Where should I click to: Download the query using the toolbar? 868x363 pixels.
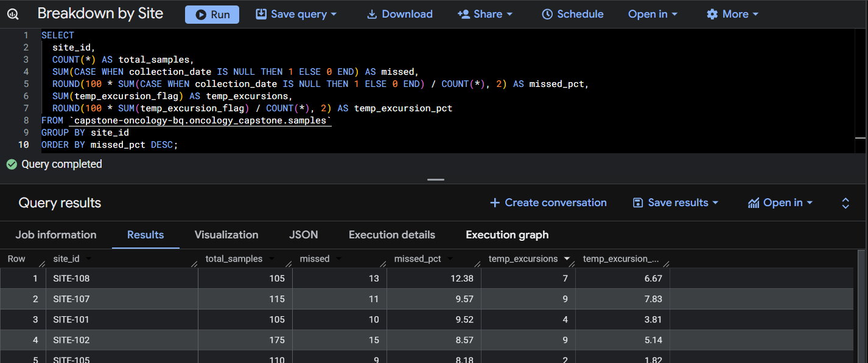[400, 15]
